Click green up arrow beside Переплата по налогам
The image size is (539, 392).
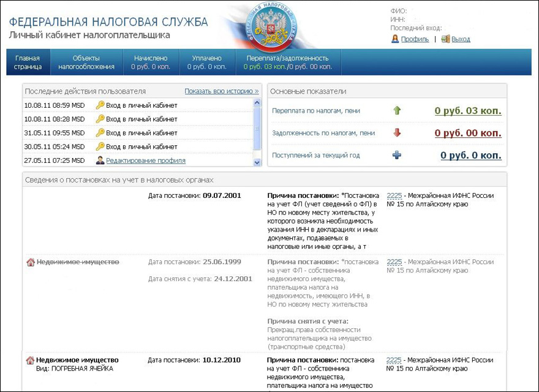coord(397,111)
